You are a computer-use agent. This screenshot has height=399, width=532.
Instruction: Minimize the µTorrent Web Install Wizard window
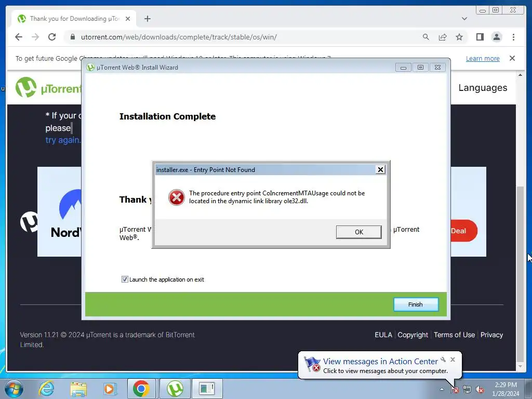[403, 68]
